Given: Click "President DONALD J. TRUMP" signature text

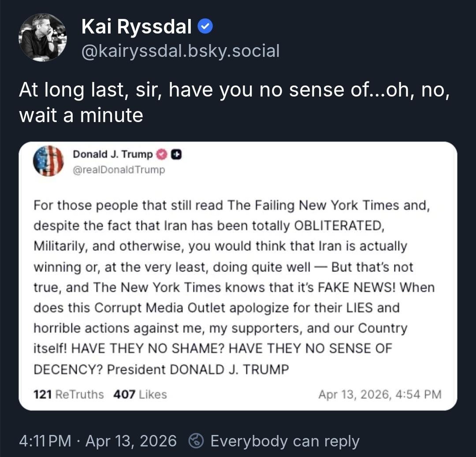Looking at the screenshot, I should pos(198,369).
